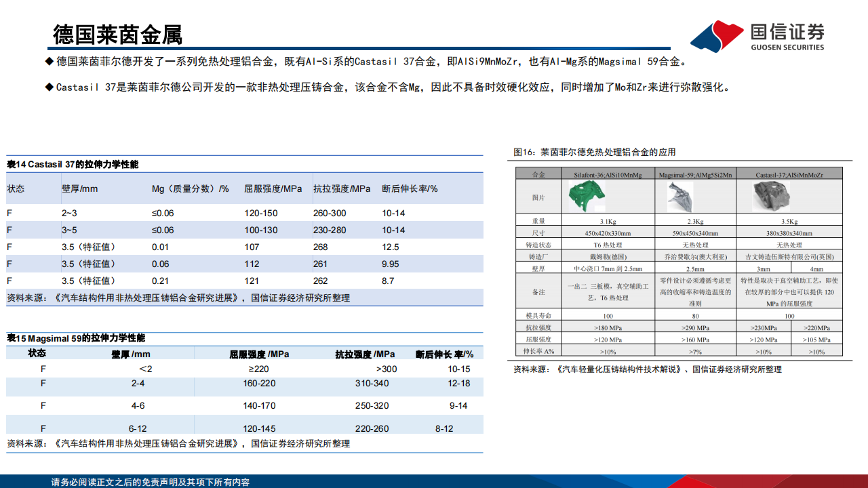The height and width of the screenshot is (488, 868).
Task: Select the table title 表15 Magsimal 59的拉伸力学性能
Action: tap(76, 338)
